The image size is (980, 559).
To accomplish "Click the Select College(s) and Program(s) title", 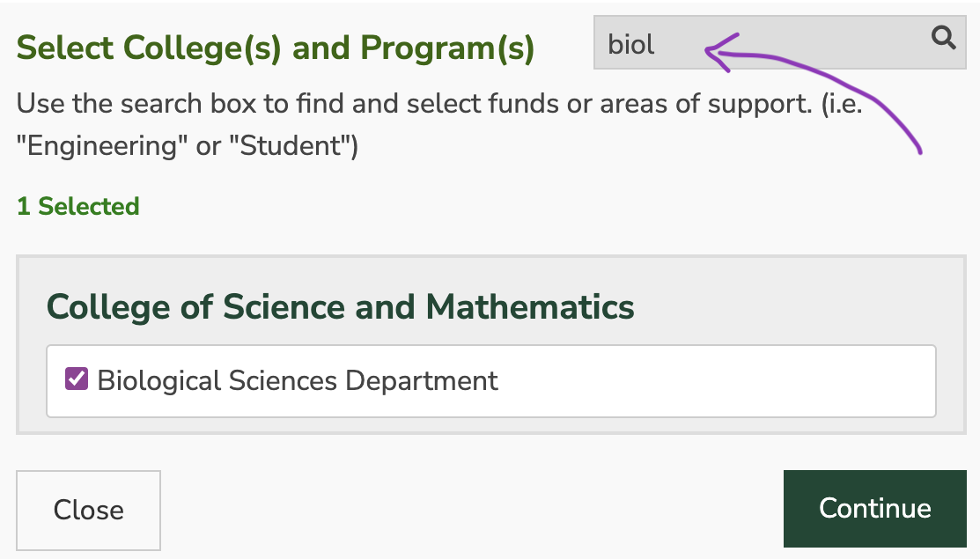I will point(275,48).
